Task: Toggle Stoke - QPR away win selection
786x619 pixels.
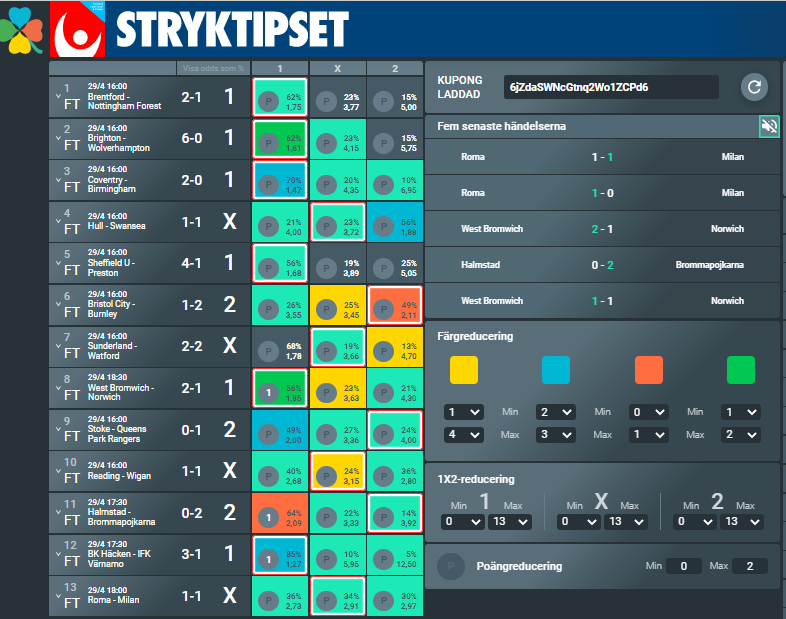Action: (394, 433)
